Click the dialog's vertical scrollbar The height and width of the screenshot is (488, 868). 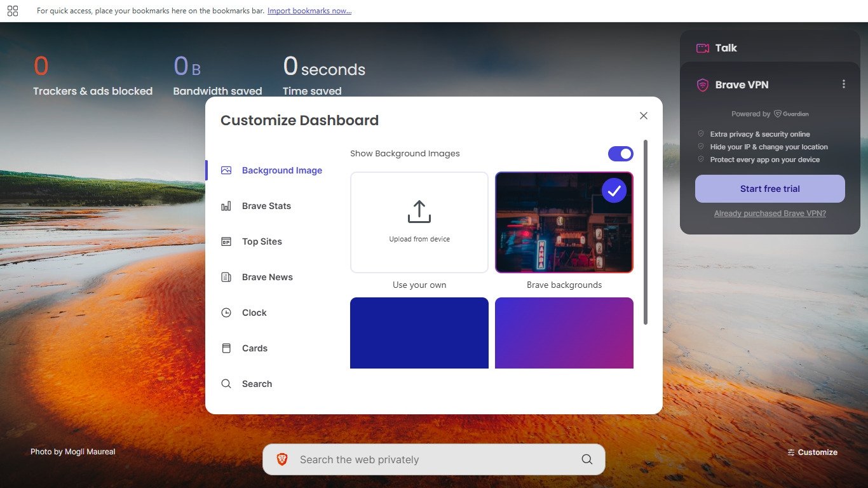click(x=646, y=232)
